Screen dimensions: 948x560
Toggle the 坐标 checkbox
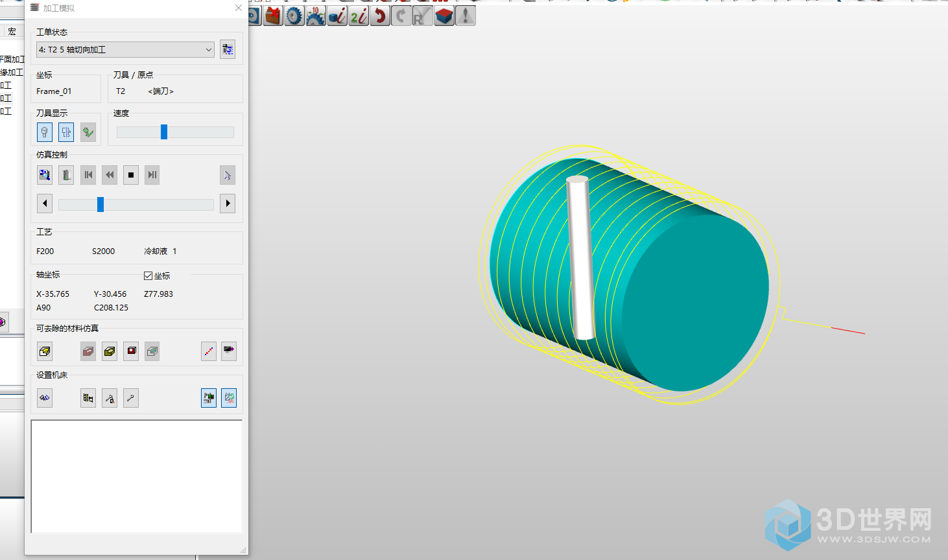(148, 276)
